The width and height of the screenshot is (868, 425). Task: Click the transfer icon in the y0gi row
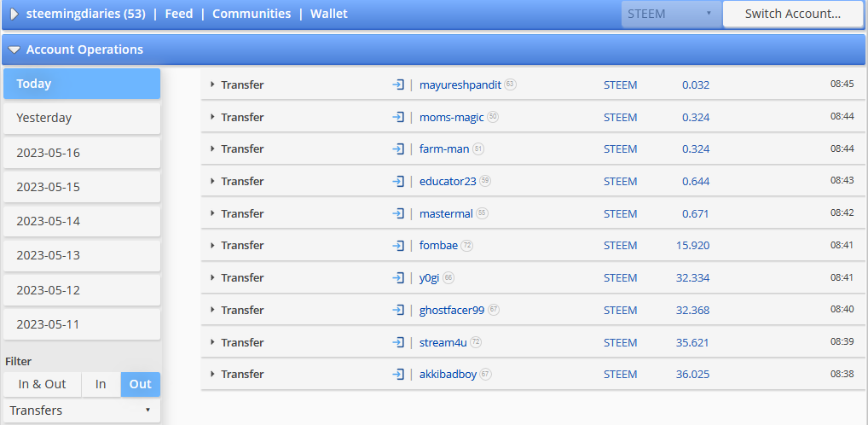[x=398, y=277]
